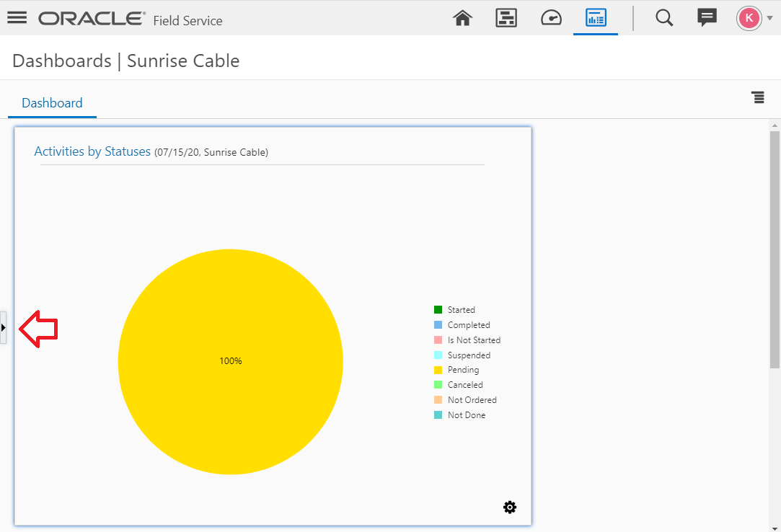
Task: Click the 'Not Done' legend label
Action: pyautogui.click(x=466, y=415)
